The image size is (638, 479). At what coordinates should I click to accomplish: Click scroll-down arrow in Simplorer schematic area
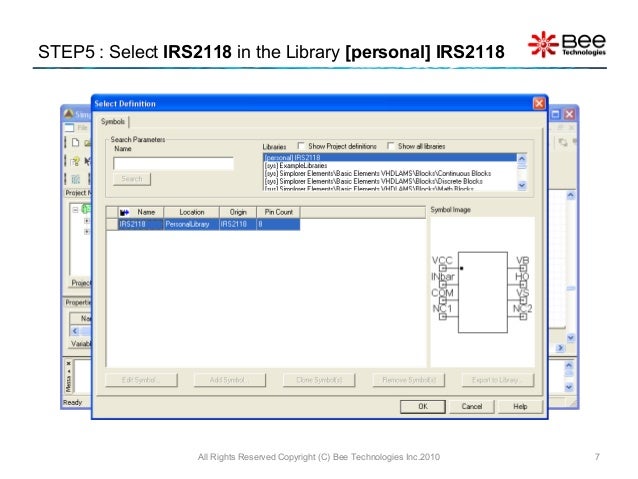tap(570, 338)
